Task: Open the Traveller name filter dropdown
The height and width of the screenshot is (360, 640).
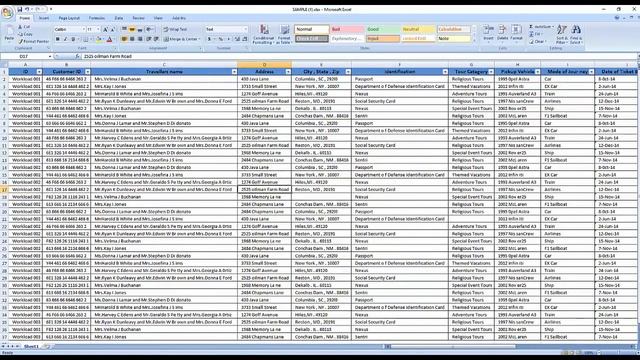Action: [x=234, y=72]
